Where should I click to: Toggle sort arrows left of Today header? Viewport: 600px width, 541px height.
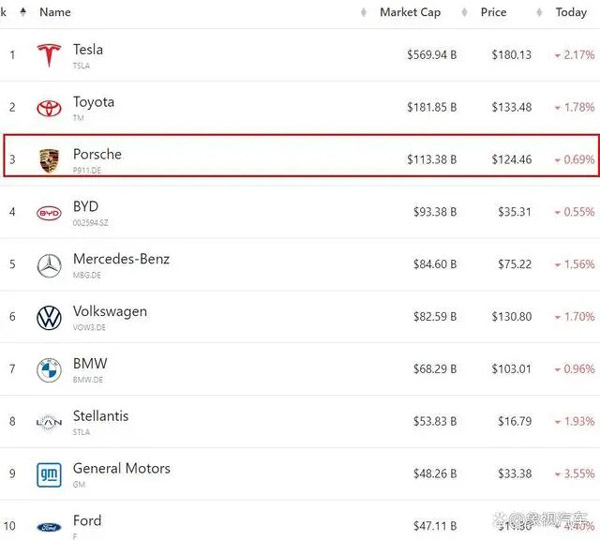539,13
